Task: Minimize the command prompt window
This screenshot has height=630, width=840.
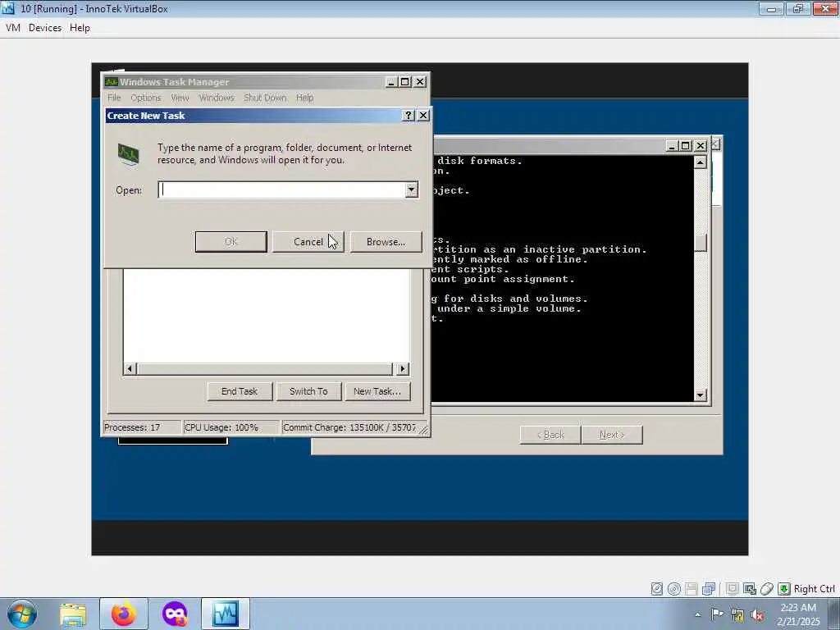Action: point(672,146)
